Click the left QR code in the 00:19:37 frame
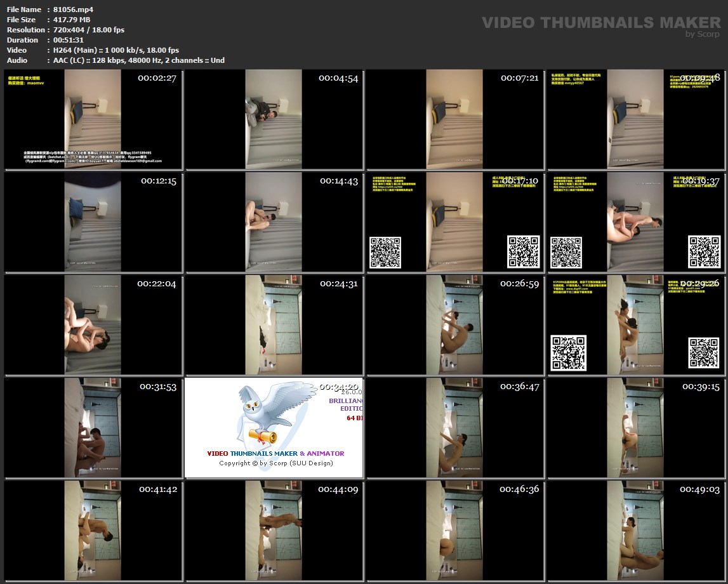The height and width of the screenshot is (584, 728). click(566, 252)
